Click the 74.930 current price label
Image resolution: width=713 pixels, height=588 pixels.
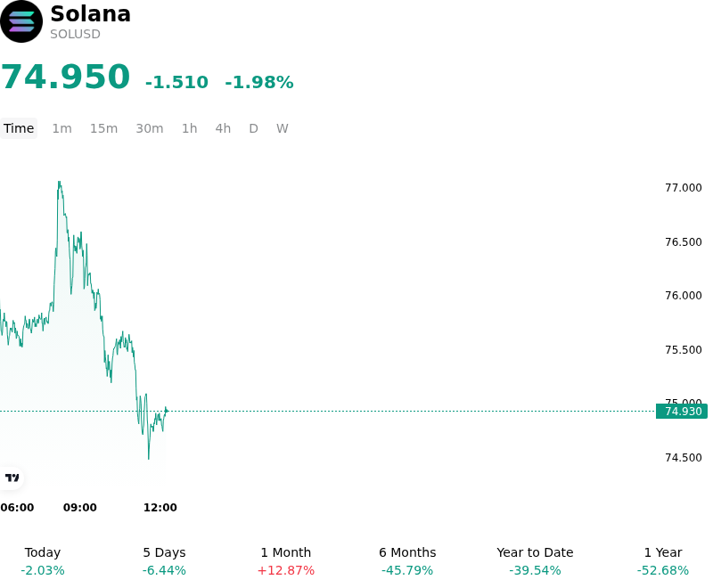pyautogui.click(x=682, y=412)
